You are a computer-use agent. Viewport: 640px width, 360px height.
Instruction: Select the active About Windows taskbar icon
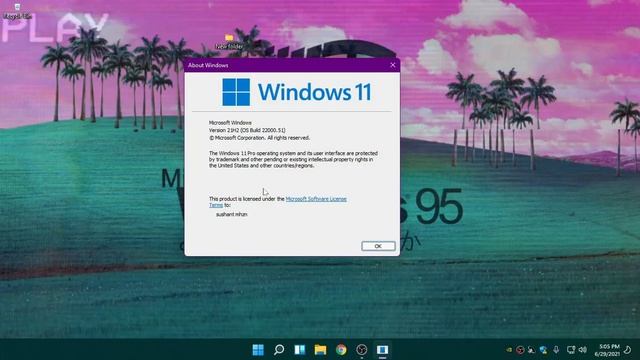382,350
